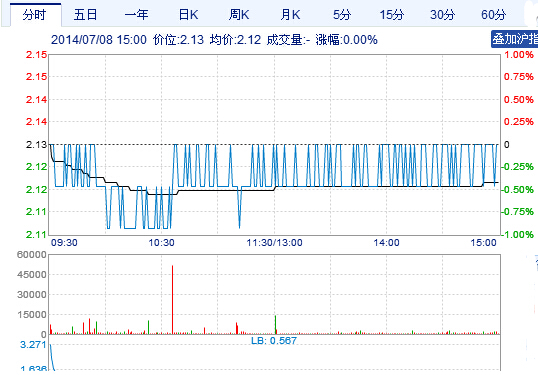The image size is (538, 375).
Task: Select the 分时 intraday tab
Action: tap(36, 15)
